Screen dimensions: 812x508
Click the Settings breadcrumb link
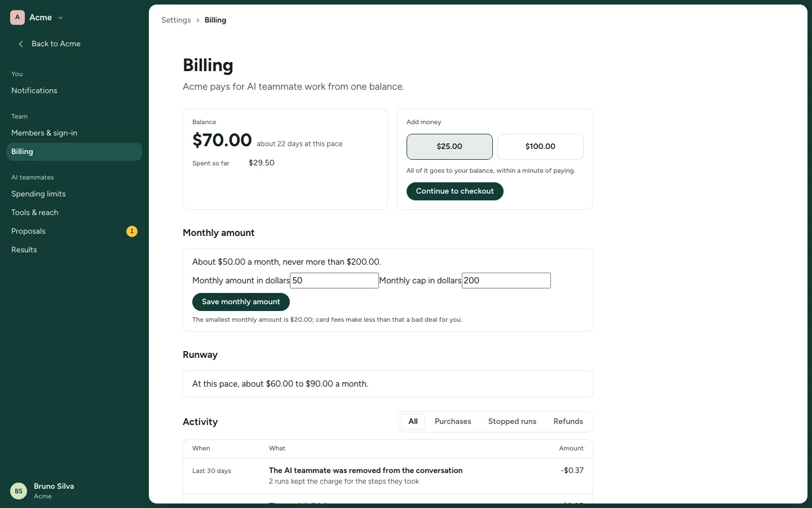tap(176, 20)
